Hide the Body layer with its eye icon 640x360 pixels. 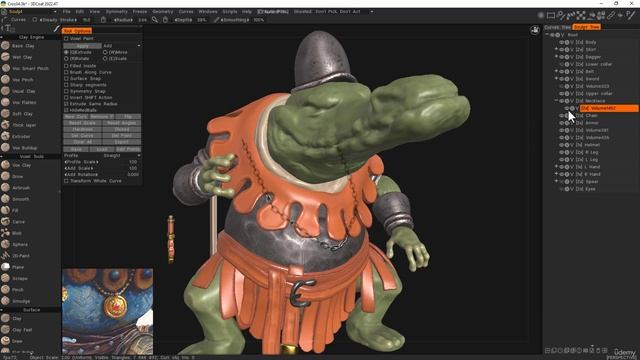coord(562,42)
